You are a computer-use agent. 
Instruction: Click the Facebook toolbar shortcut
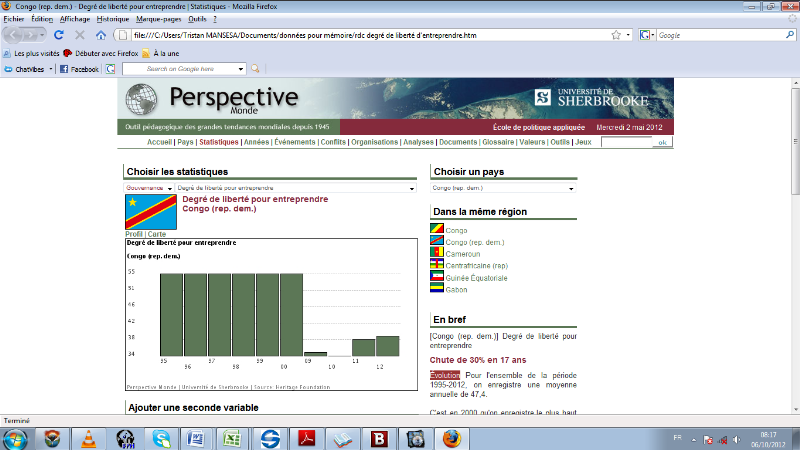tap(79, 69)
